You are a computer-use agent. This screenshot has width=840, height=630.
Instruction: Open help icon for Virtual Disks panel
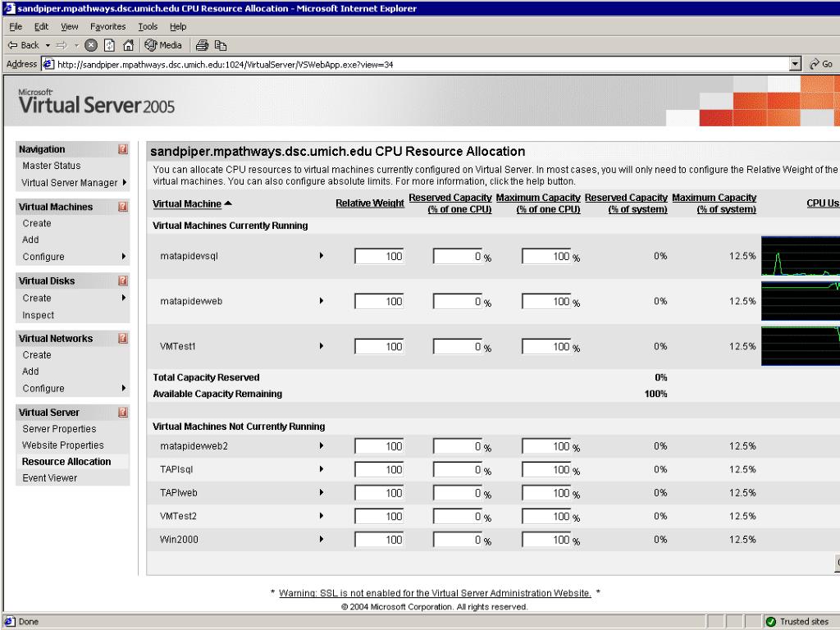123,281
